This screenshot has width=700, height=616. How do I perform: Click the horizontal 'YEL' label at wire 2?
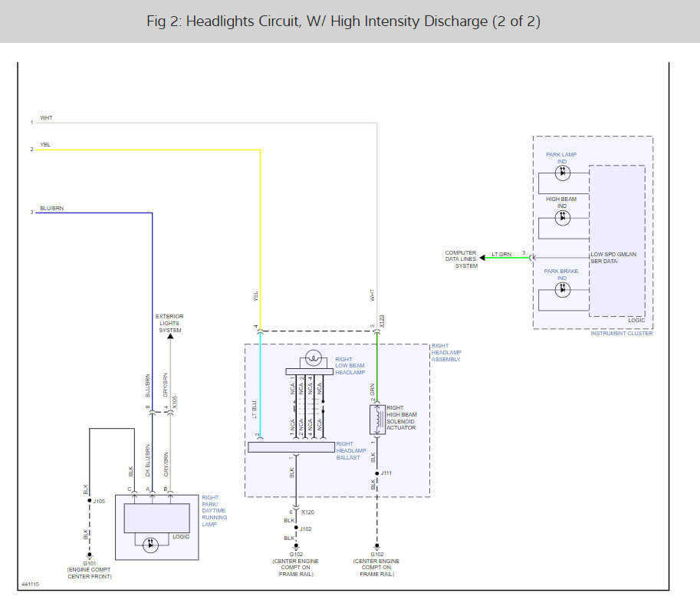45,145
